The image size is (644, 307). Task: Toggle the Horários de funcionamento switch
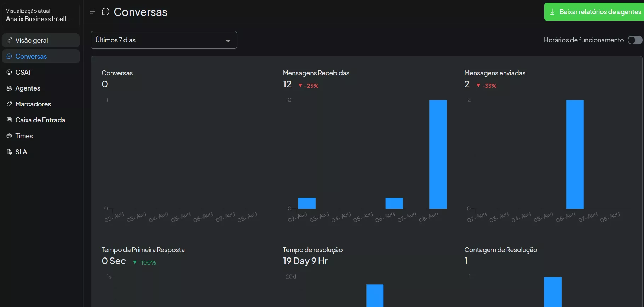point(635,40)
